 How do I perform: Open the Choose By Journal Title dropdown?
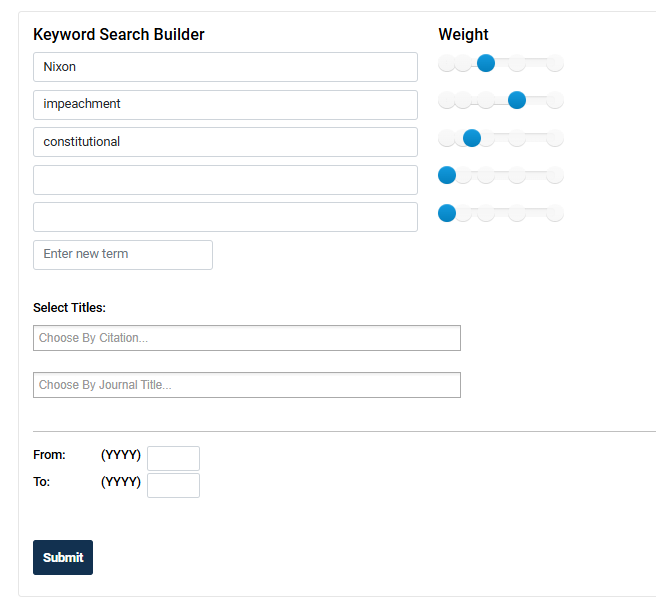[247, 385]
